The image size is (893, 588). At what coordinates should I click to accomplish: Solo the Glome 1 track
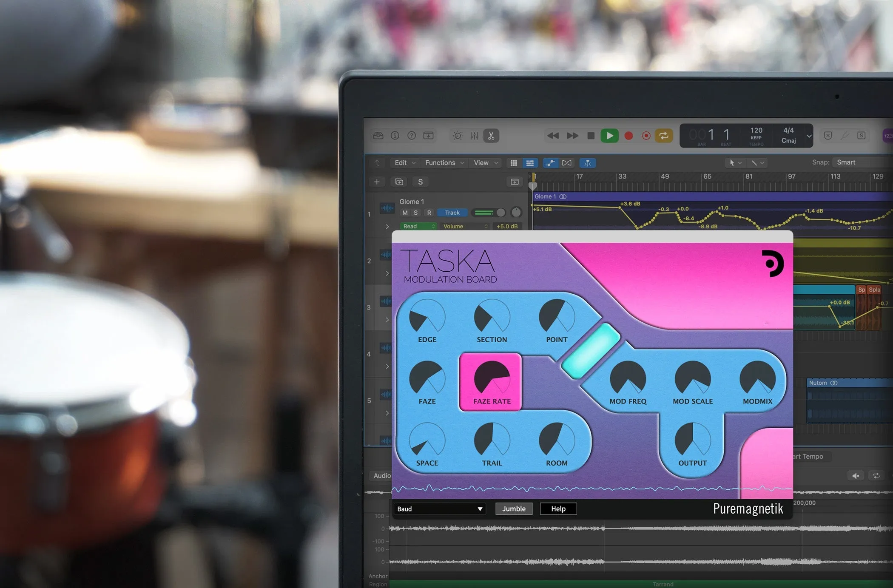[x=416, y=213]
